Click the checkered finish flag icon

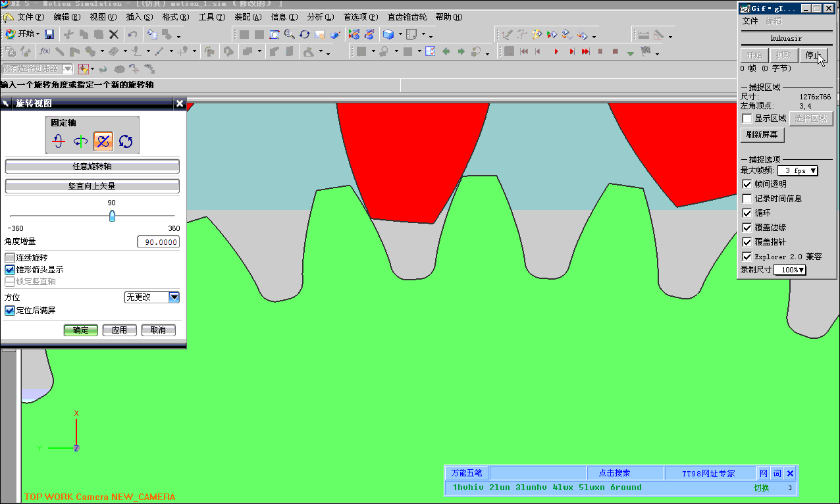click(x=646, y=51)
